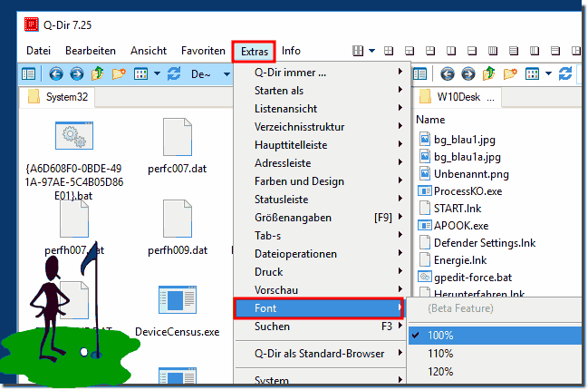Viewport: 588px width, 390px height.
Task: Open Vorschau submenu
Action: tap(320, 289)
